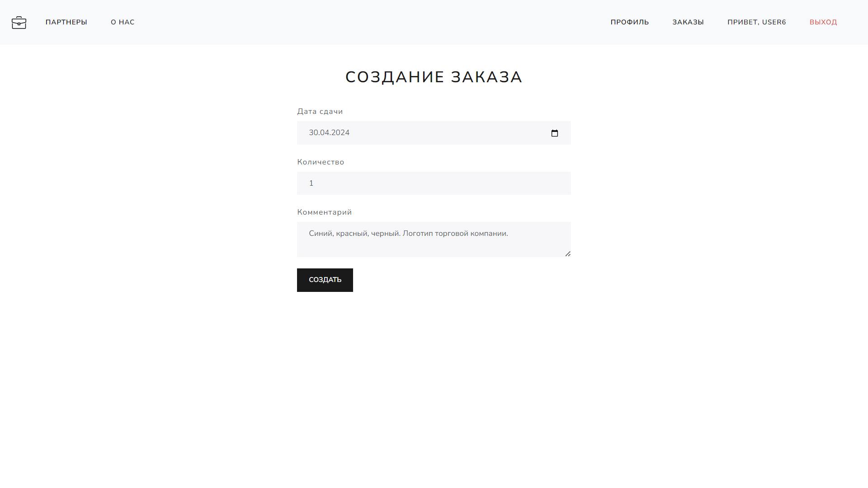Viewport: 868px width, 488px height.
Task: Click the Дата сдачи label
Action: coord(320,112)
